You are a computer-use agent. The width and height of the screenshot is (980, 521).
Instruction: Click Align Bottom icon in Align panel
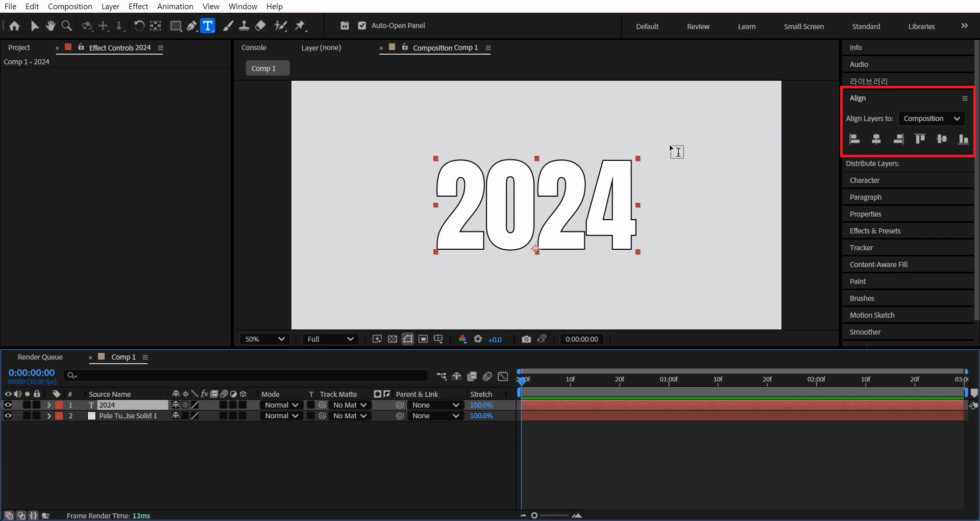(963, 139)
